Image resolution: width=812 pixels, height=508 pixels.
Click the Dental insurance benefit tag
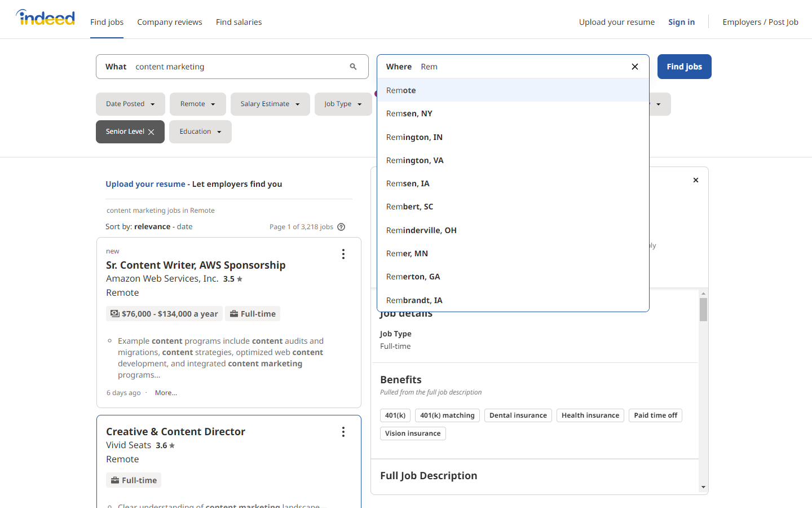click(x=518, y=415)
